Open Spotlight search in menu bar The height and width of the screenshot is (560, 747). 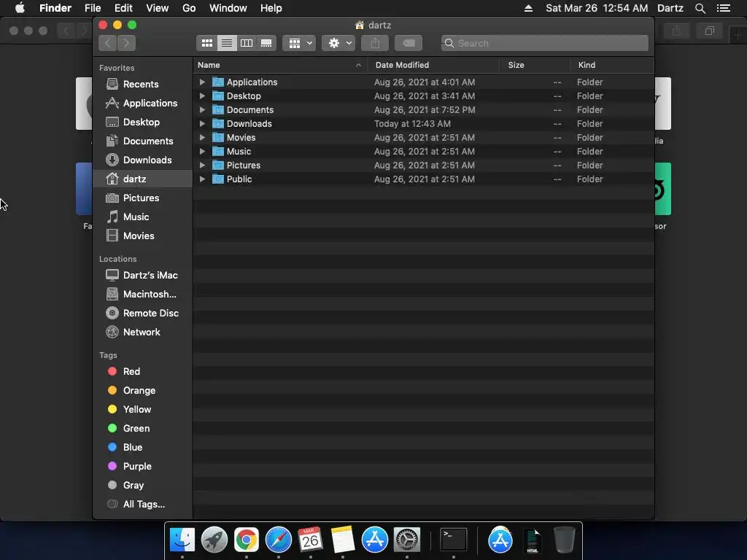coord(700,8)
